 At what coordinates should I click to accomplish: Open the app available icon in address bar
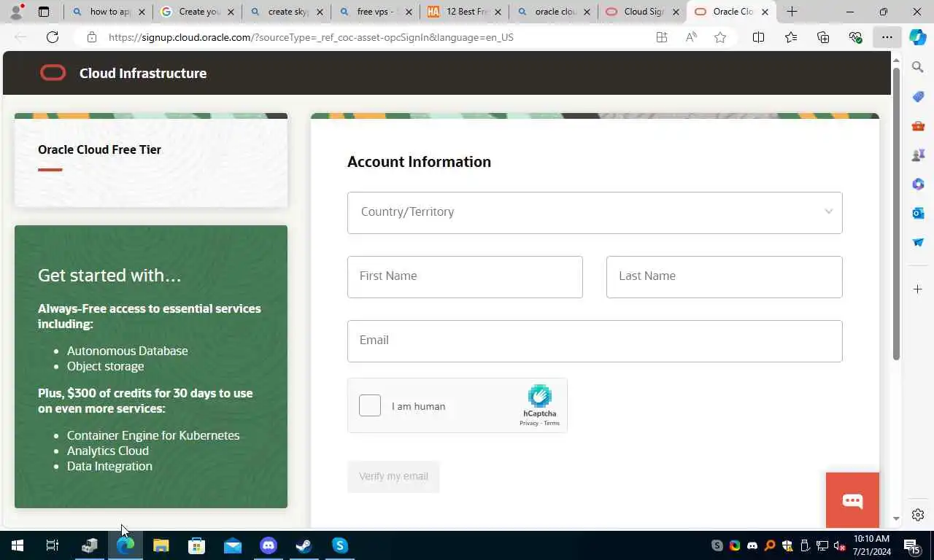(x=662, y=37)
